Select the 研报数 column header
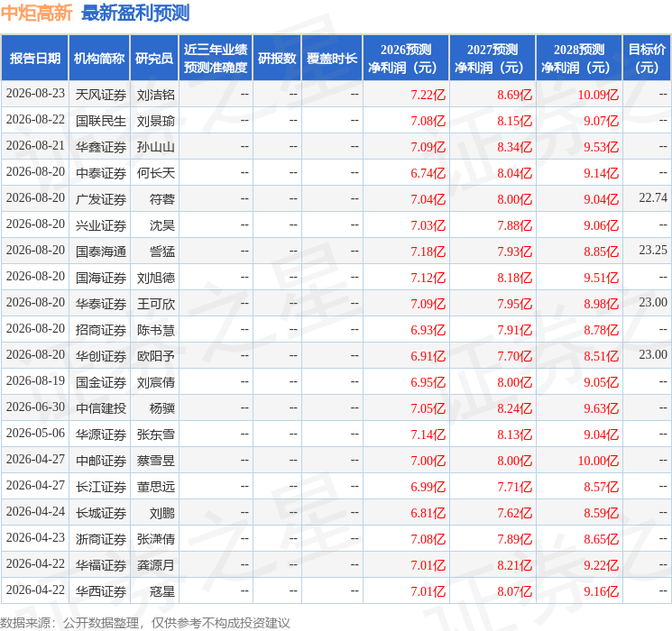The height and width of the screenshot is (631, 672). 277,59
